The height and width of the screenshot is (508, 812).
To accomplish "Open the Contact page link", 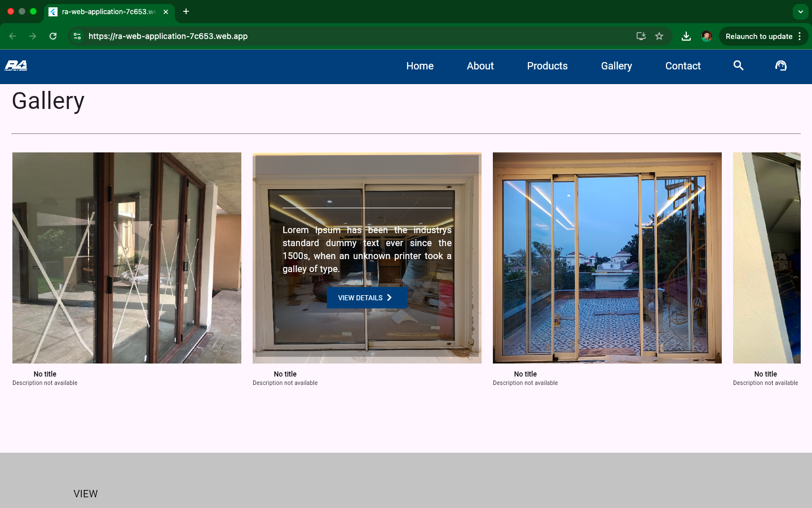I will (683, 66).
